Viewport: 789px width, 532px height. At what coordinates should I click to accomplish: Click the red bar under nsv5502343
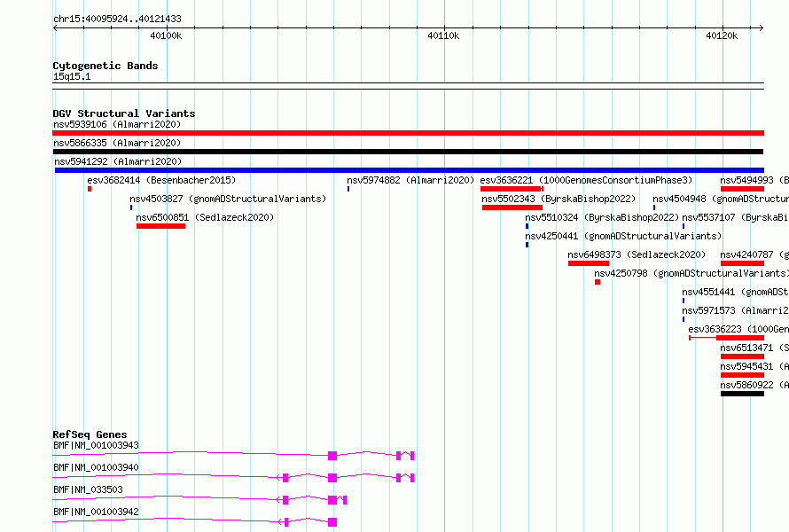[x=512, y=207]
